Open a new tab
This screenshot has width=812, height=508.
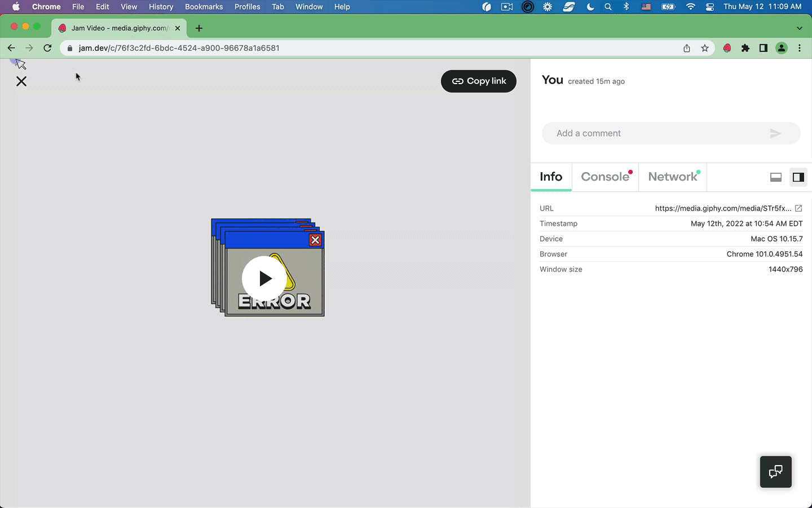(199, 28)
